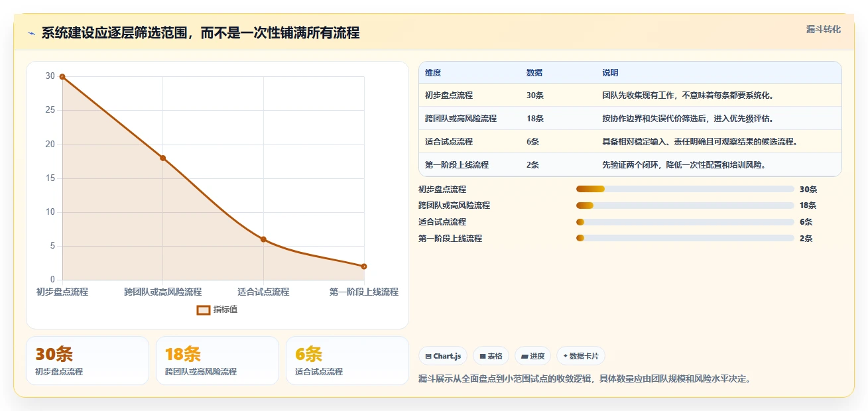Screen dimensions: 868x411
Task: Click the 18条 cell in the table
Action: coord(535,119)
